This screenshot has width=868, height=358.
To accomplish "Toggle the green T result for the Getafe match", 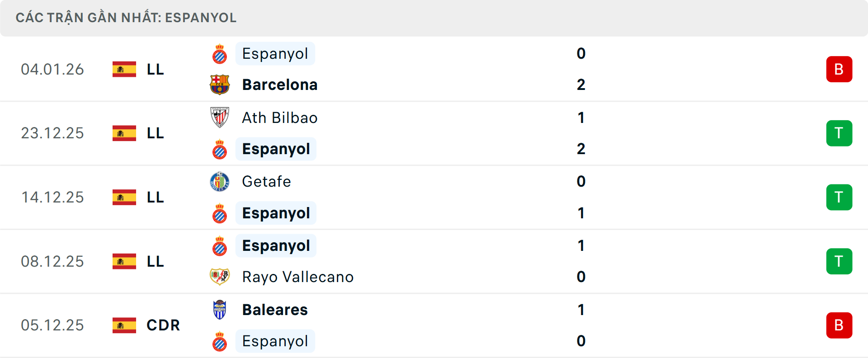I will (839, 197).
